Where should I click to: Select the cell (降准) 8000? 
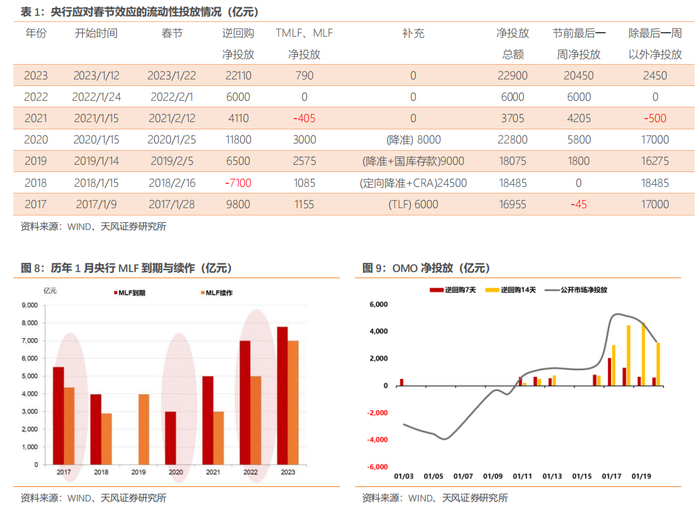(x=413, y=140)
